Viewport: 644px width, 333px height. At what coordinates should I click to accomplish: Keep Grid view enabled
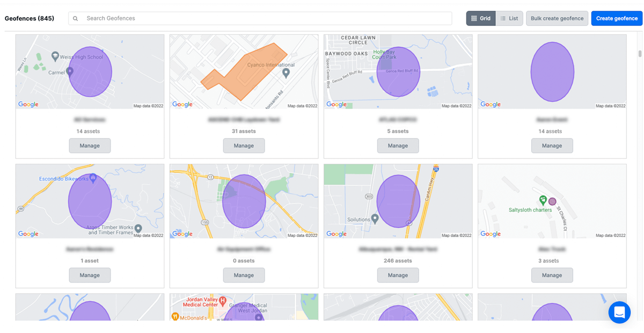click(480, 18)
